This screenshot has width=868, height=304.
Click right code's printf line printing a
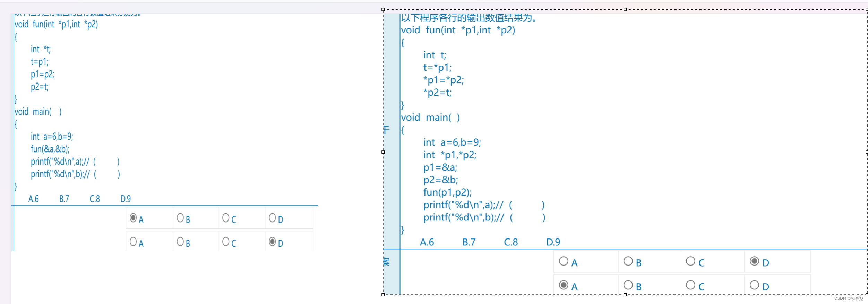click(484, 205)
